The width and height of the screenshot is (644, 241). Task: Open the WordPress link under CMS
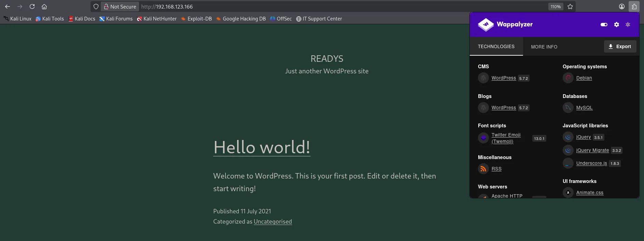pyautogui.click(x=504, y=78)
